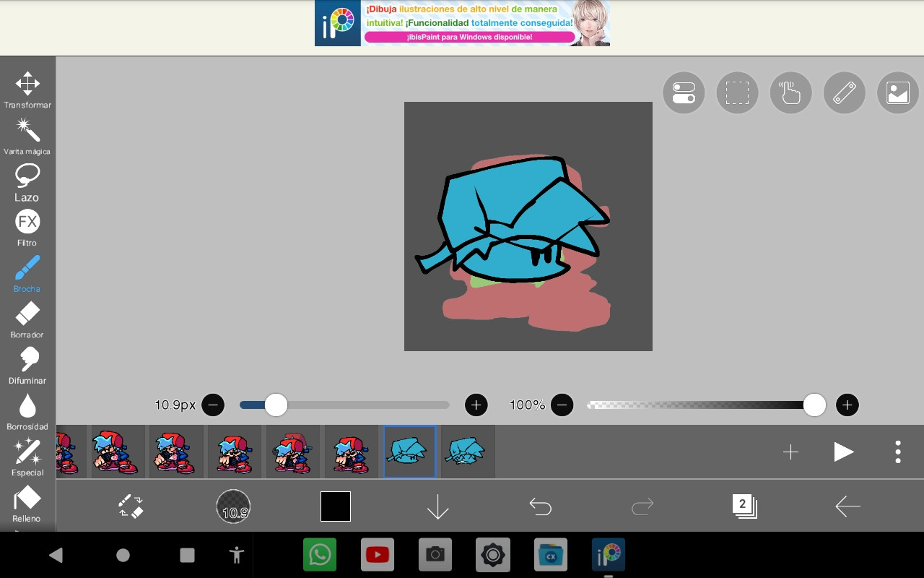Image resolution: width=924 pixels, height=578 pixels.
Task: Add a new animation frame
Action: point(790,452)
